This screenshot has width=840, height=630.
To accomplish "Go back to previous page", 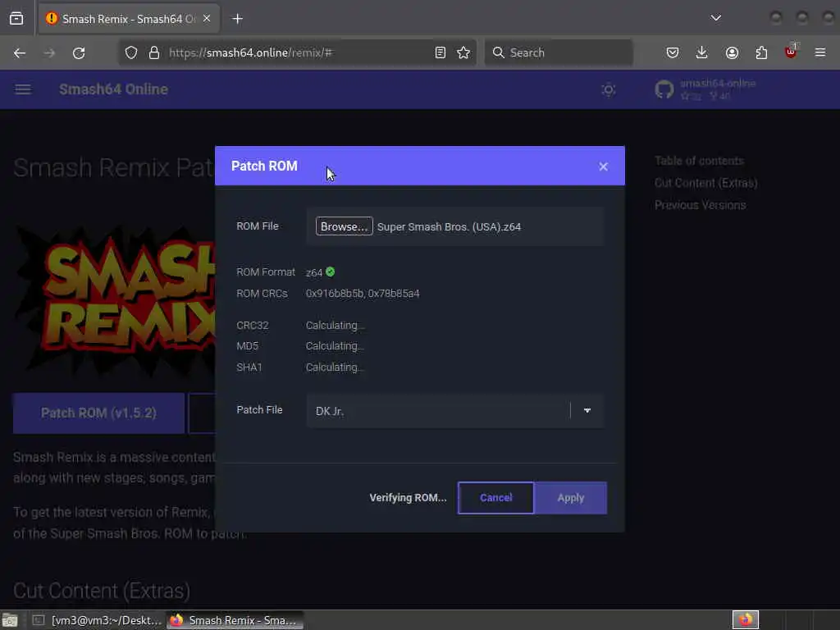I will point(20,52).
